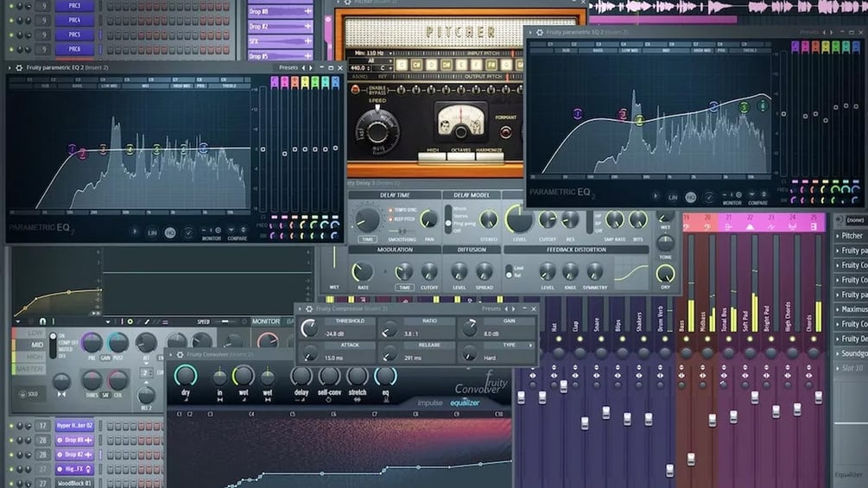Open Compressor TYPE selector arrow
The height and width of the screenshot is (488, 868).
(x=530, y=345)
